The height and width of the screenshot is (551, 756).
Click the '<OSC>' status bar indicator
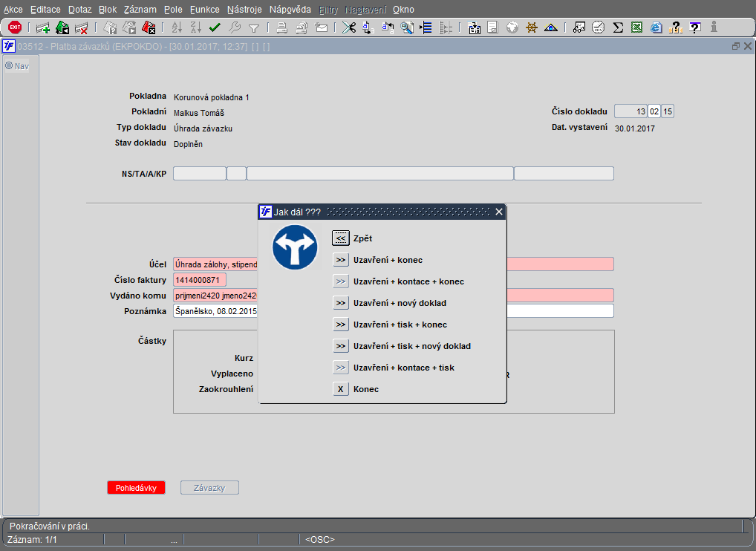pyautogui.click(x=319, y=539)
